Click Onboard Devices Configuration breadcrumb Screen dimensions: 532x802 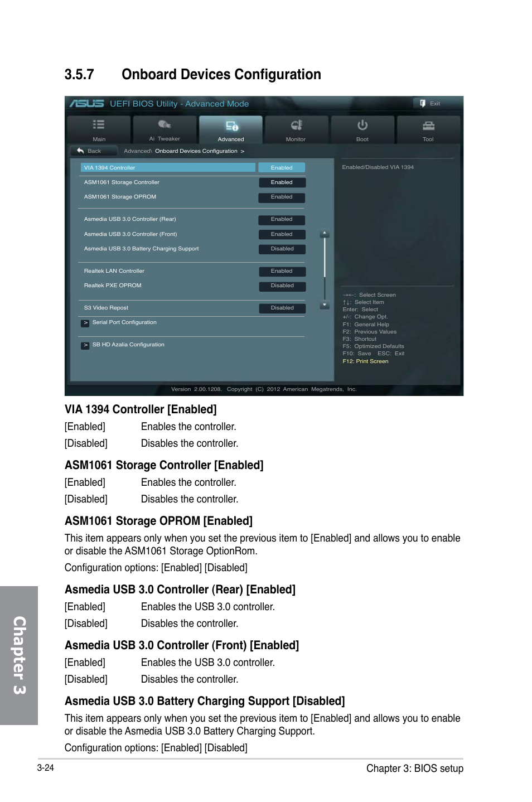pyautogui.click(x=196, y=151)
